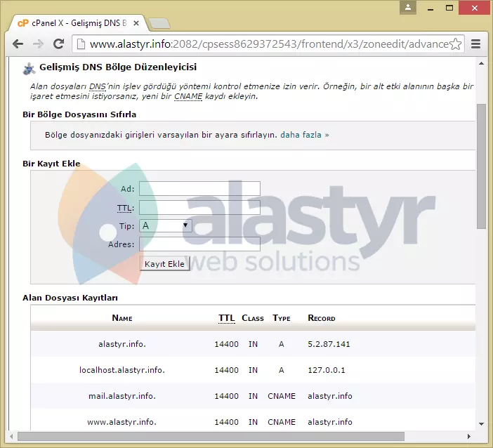Click CNAME type in www.alastyr.info row
This screenshot has width=493, height=448.
(282, 422)
